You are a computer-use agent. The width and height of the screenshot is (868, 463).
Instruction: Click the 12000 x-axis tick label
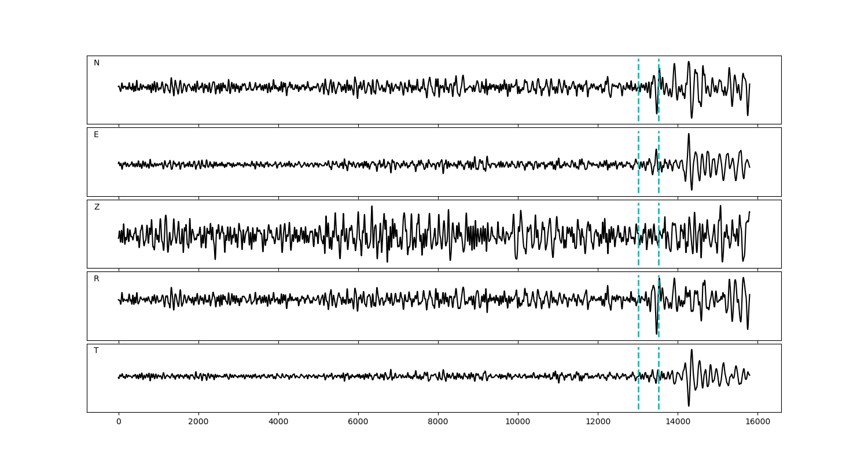(x=598, y=422)
